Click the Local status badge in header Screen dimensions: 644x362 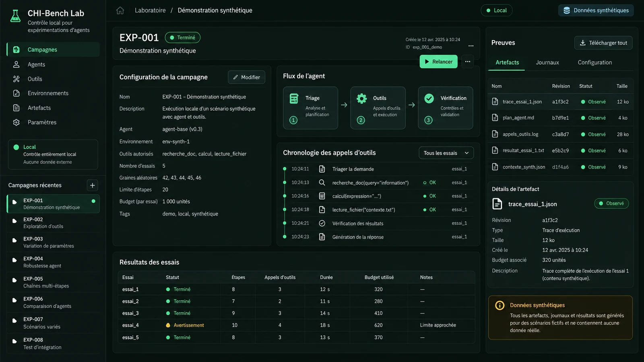[496, 10]
